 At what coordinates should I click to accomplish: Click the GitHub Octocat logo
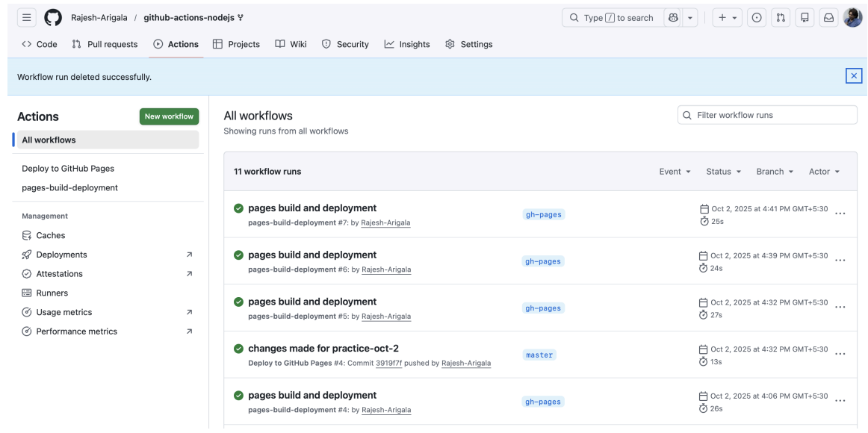53,18
